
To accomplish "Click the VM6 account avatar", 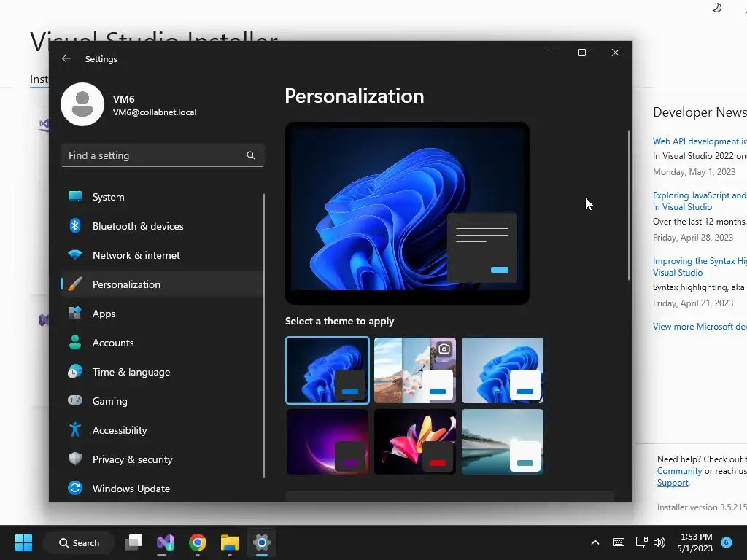I will pos(82,104).
